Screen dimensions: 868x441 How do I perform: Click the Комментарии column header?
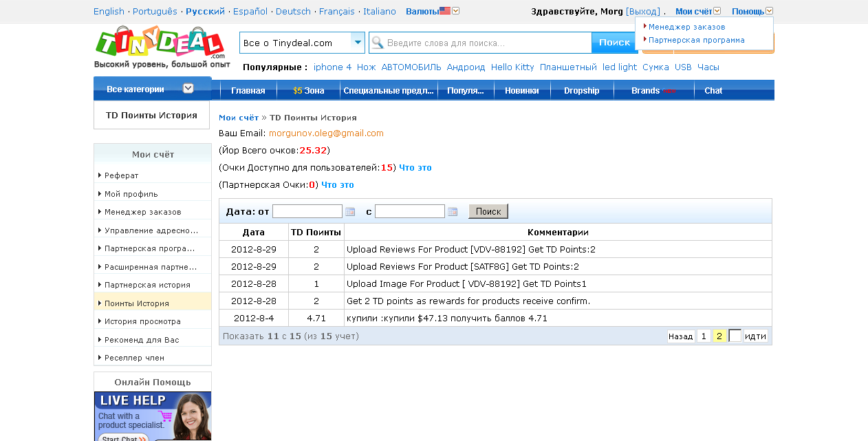pyautogui.click(x=558, y=232)
